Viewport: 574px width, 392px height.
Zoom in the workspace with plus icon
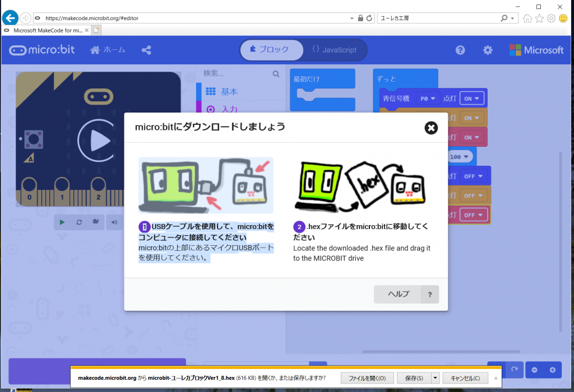tap(553, 370)
